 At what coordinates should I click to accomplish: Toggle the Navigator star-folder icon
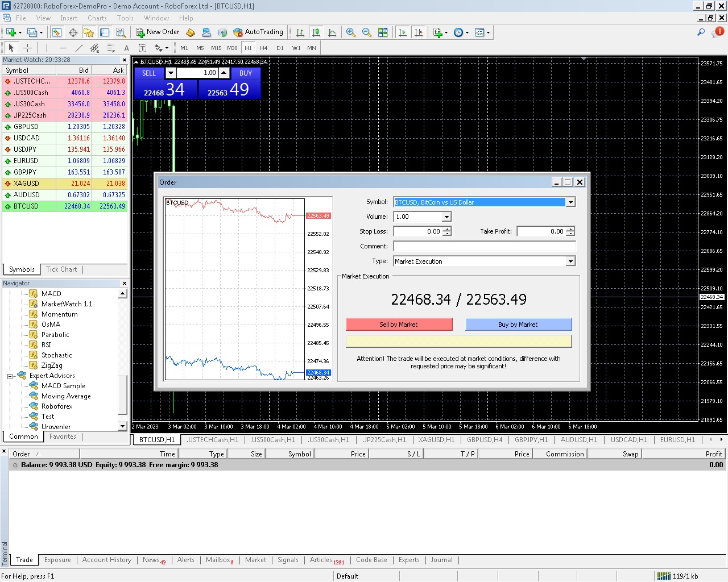pos(89,32)
